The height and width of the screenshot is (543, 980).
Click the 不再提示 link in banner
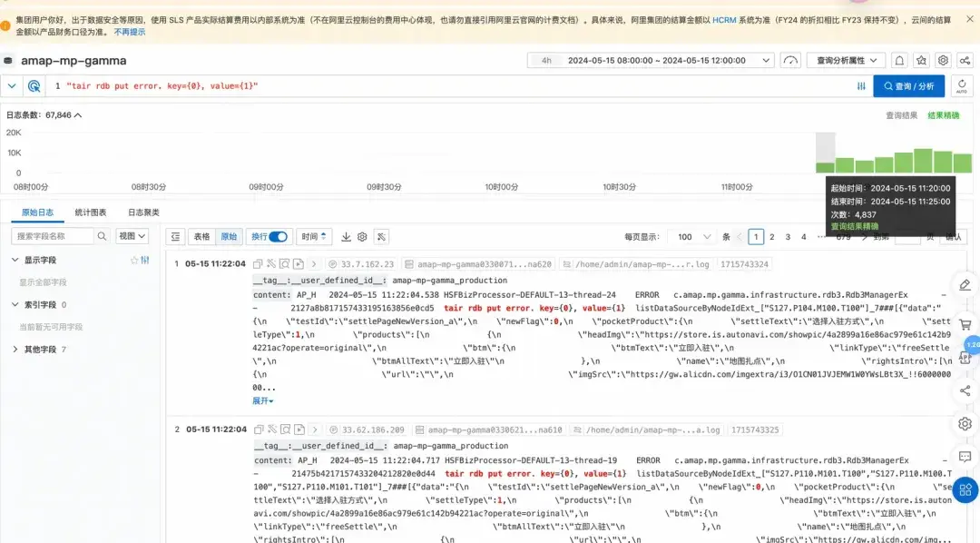coord(130,32)
